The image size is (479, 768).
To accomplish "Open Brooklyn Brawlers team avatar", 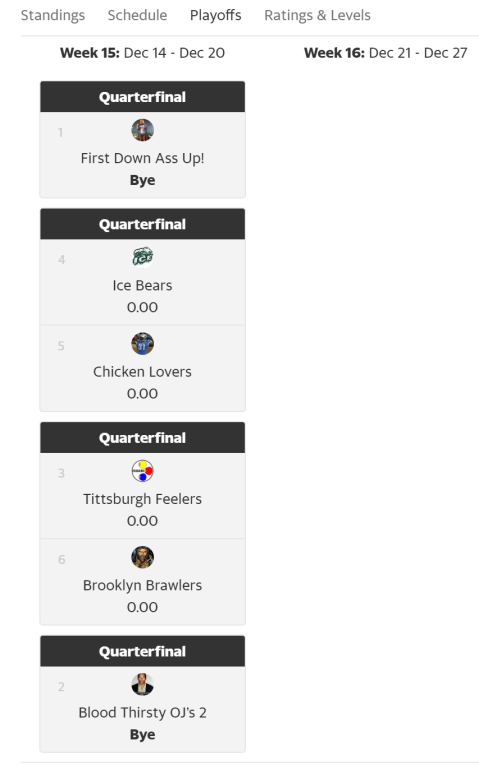I will point(143,557).
